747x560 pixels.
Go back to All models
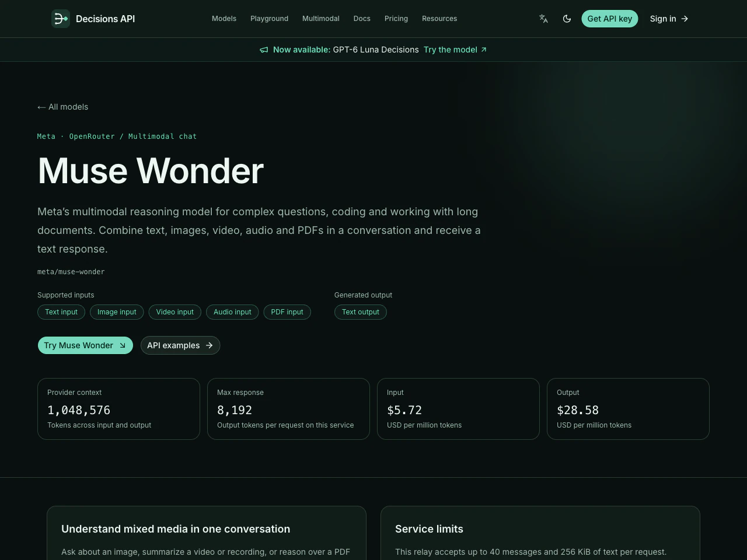click(63, 107)
